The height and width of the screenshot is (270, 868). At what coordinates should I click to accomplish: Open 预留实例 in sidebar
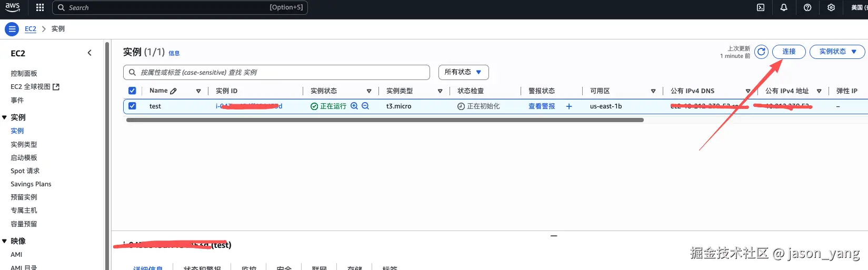click(x=24, y=197)
